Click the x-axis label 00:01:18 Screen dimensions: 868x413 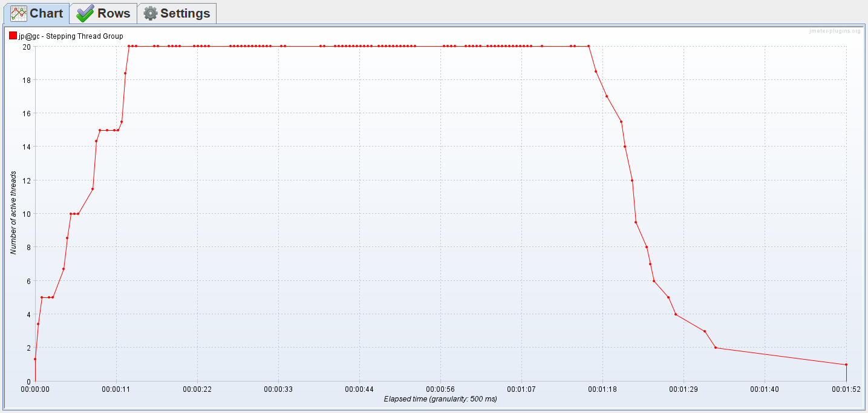tap(602, 391)
